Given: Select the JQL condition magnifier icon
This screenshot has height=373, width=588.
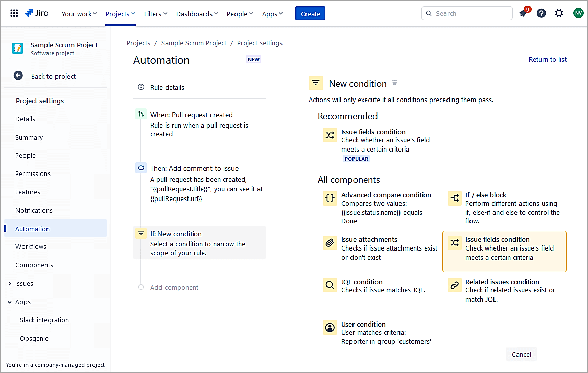Looking at the screenshot, I should (330, 285).
